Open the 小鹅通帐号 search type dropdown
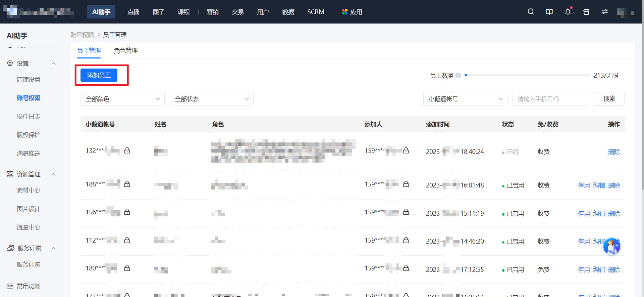644x297 pixels. coord(465,99)
